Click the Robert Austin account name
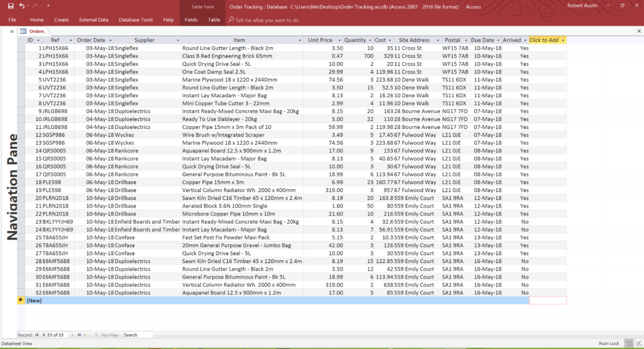 click(583, 6)
